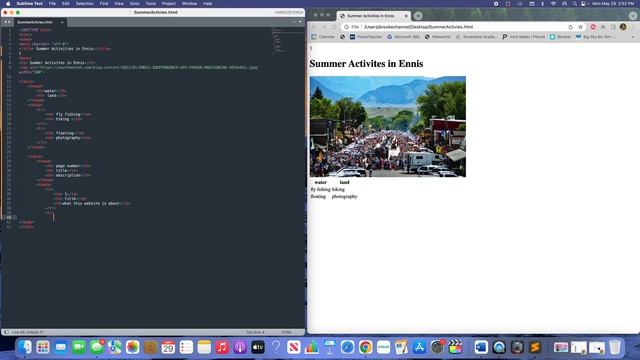Screen dimensions: 640x360
Task: Click the Ennis parade image in browser
Action: [x=388, y=127]
